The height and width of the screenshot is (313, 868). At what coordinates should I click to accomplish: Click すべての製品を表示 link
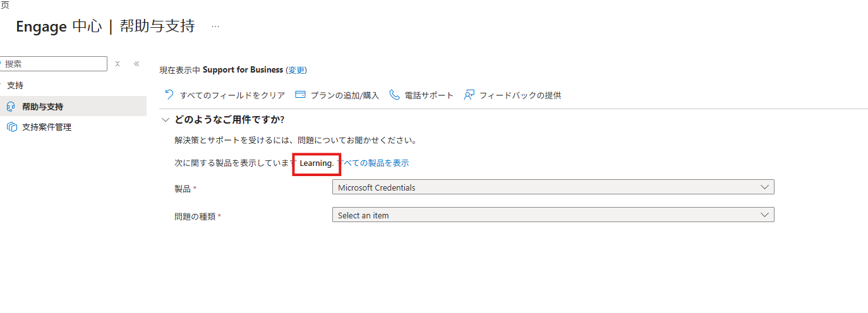(373, 163)
